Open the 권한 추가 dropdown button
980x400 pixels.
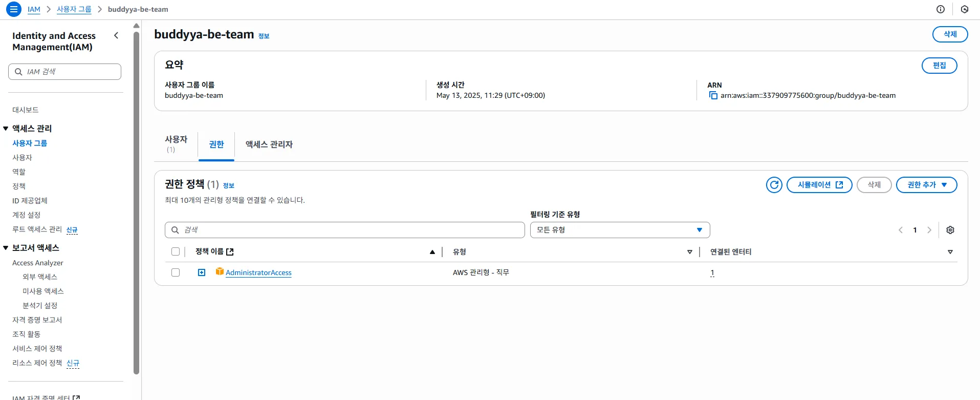click(927, 185)
